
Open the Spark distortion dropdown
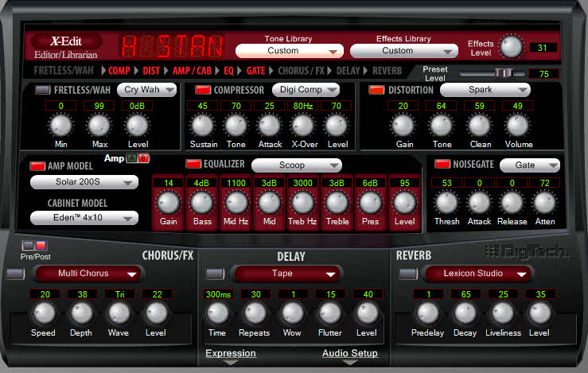(x=485, y=90)
